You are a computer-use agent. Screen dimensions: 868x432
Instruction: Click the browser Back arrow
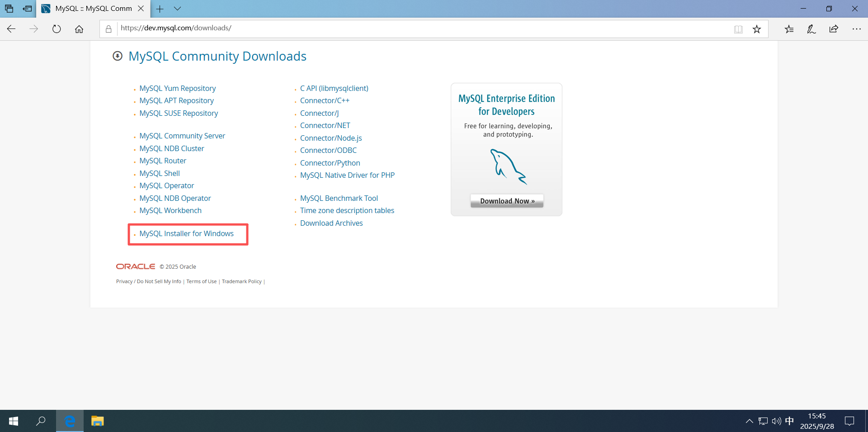point(11,29)
